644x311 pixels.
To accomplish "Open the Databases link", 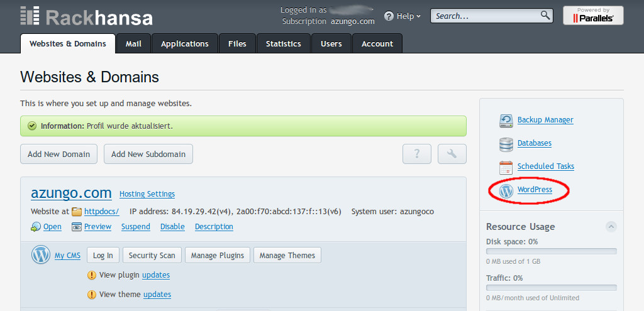I will click(535, 143).
